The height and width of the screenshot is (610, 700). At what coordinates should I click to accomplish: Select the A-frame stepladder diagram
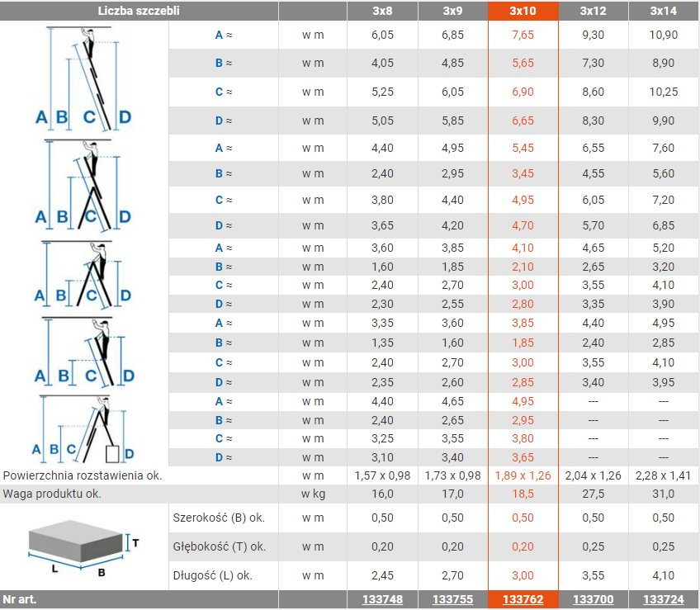(84, 275)
